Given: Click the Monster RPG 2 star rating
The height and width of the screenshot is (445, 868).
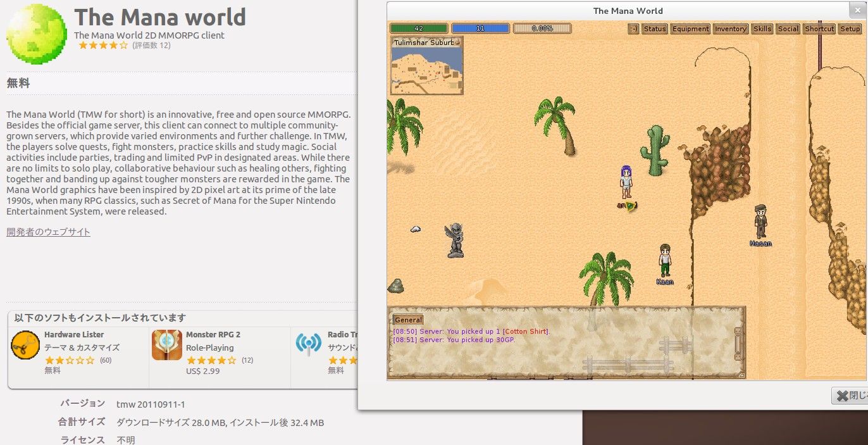Looking at the screenshot, I should (x=211, y=360).
